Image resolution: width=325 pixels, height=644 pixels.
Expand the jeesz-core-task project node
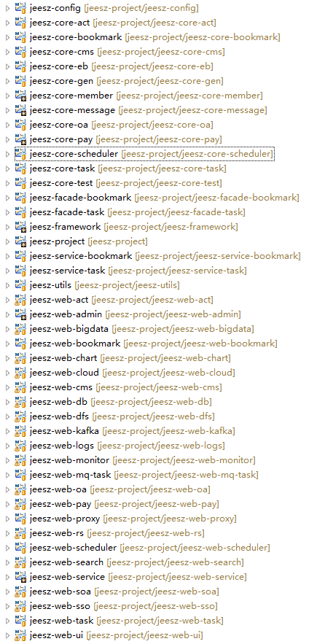(x=7, y=168)
